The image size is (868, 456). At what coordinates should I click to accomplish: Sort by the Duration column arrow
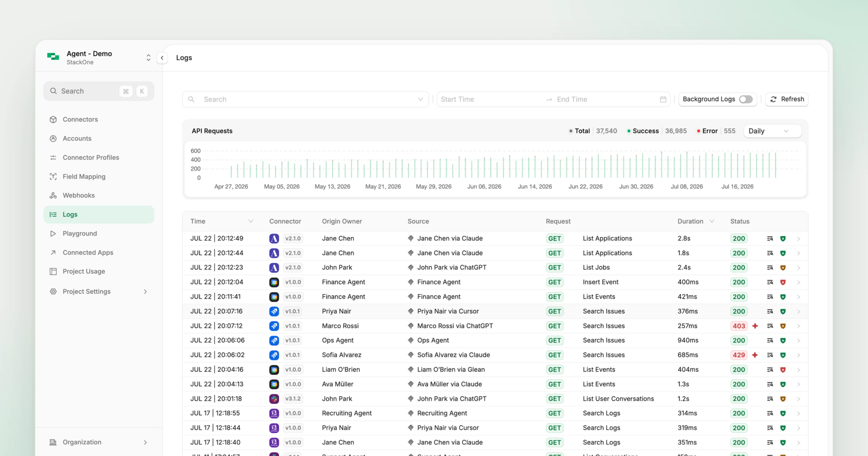point(712,221)
